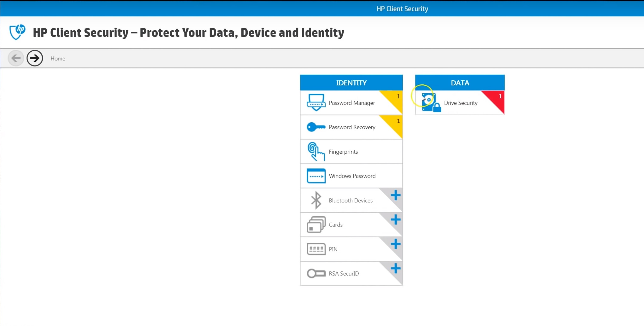Click the DATA column header
The image size is (644, 326).
pos(460,83)
